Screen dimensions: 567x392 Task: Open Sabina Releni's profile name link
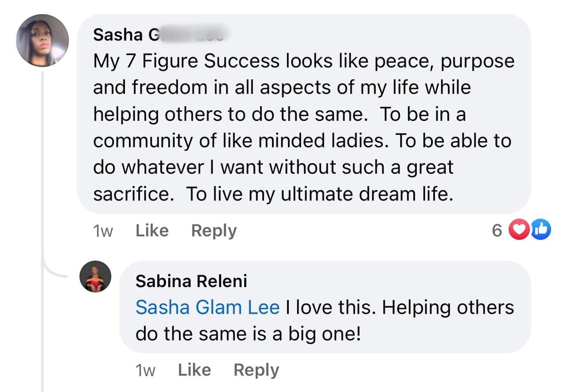[191, 281]
